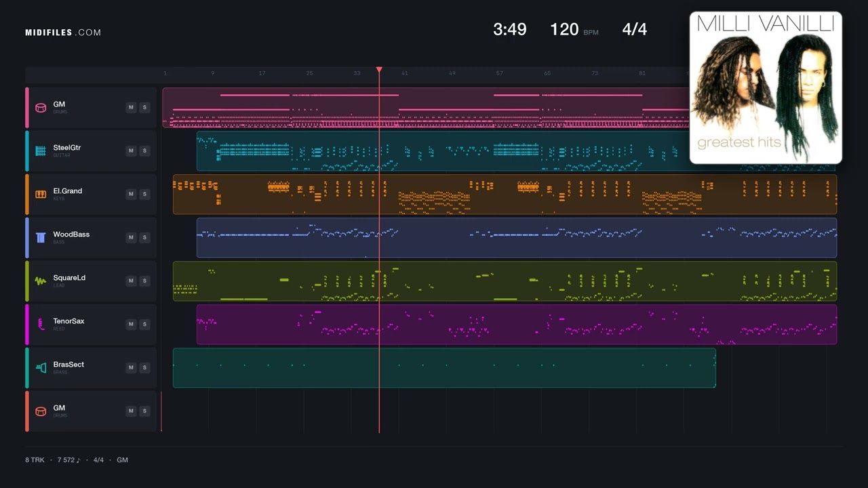Image resolution: width=868 pixels, height=488 pixels.
Task: Click bar 33 on the timeline ruler
Action: (357, 73)
